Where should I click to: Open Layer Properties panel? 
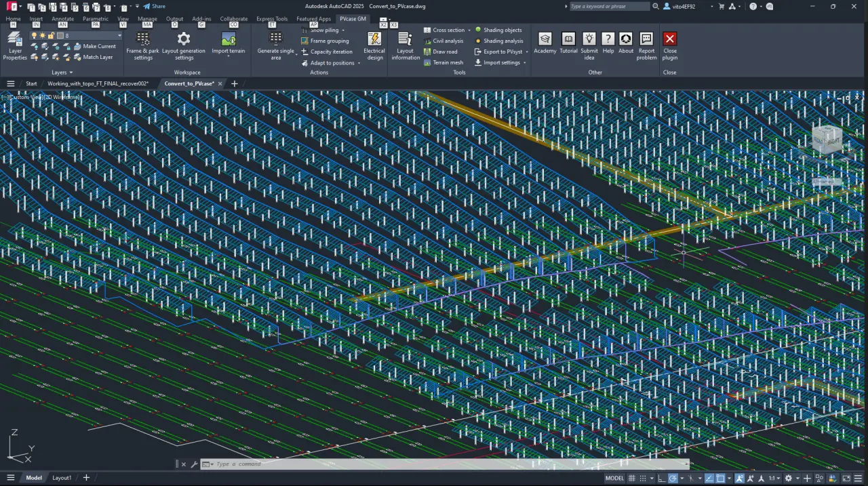15,45
